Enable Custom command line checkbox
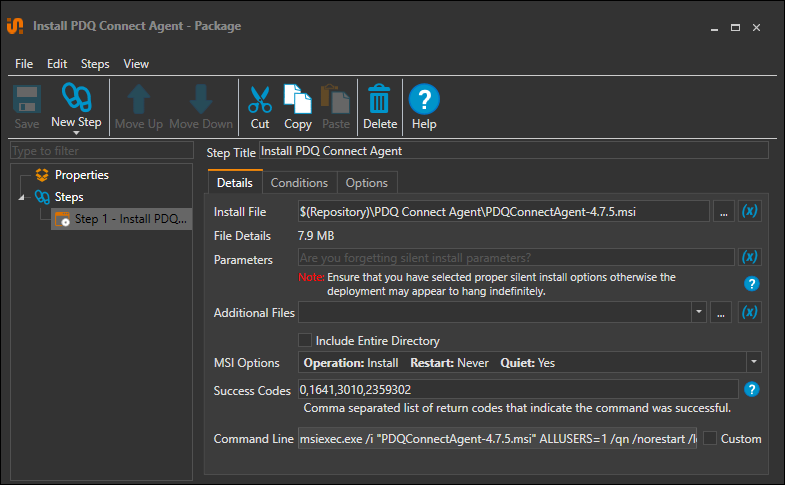Screen dimensions: 785x485 coord(710,438)
